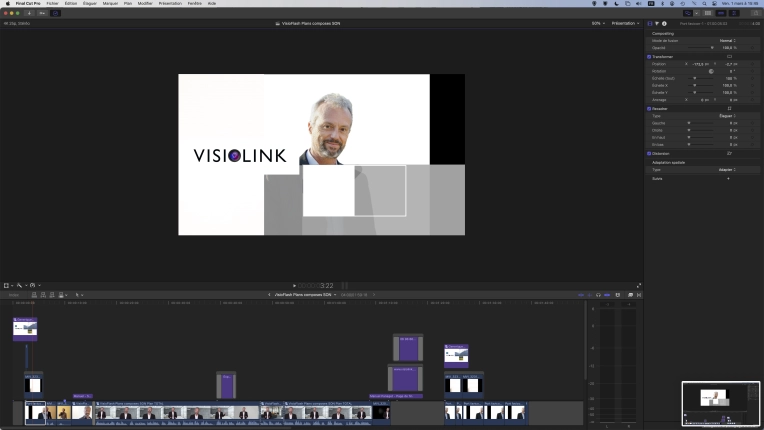Open the Fichier menu
The image size is (764, 430).
[52, 3]
